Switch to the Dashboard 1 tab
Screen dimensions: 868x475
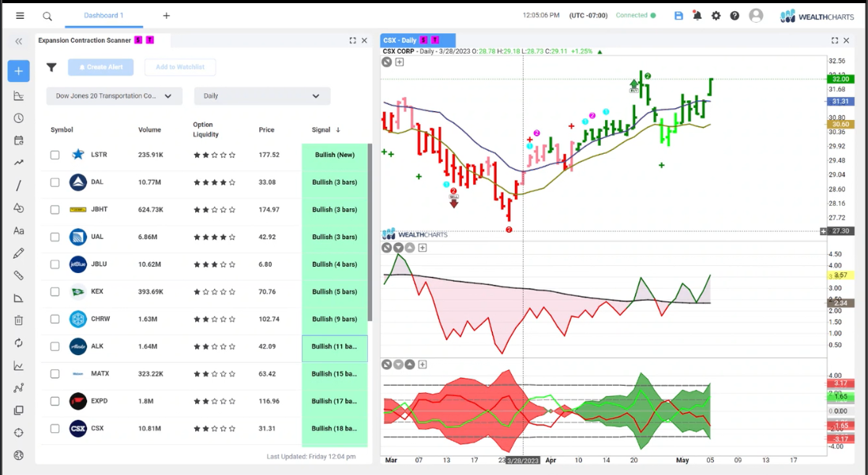[103, 16]
